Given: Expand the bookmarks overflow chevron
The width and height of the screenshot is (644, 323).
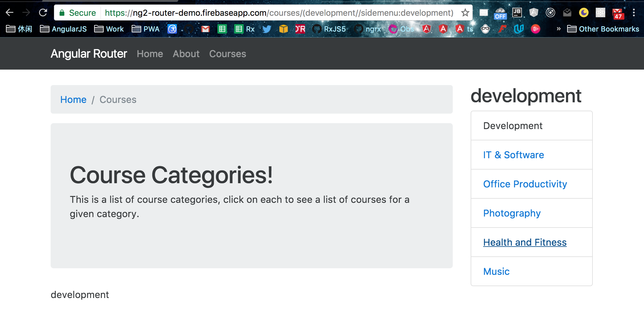Looking at the screenshot, I should pyautogui.click(x=559, y=29).
